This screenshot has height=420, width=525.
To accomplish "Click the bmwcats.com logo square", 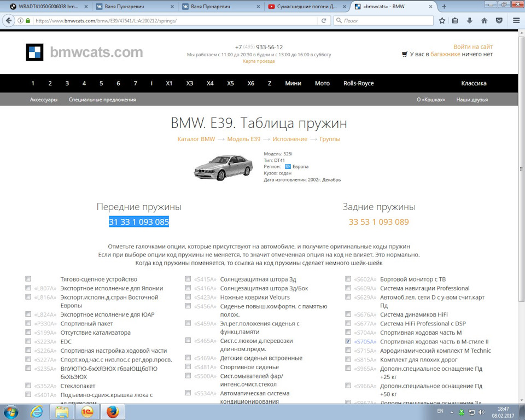I will click(x=34, y=52).
